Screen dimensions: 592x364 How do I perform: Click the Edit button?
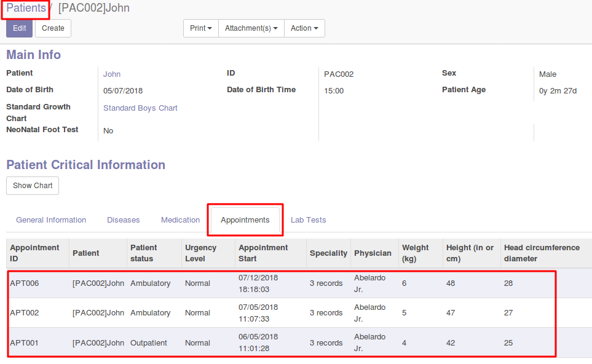[19, 28]
